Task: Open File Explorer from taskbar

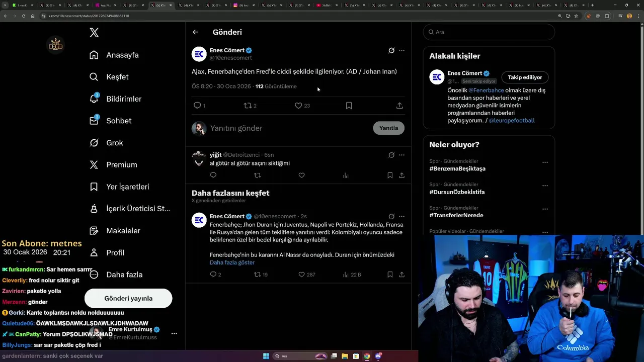Action: point(345,356)
